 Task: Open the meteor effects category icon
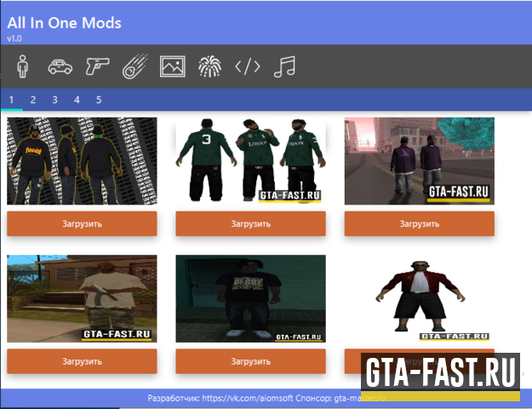135,66
